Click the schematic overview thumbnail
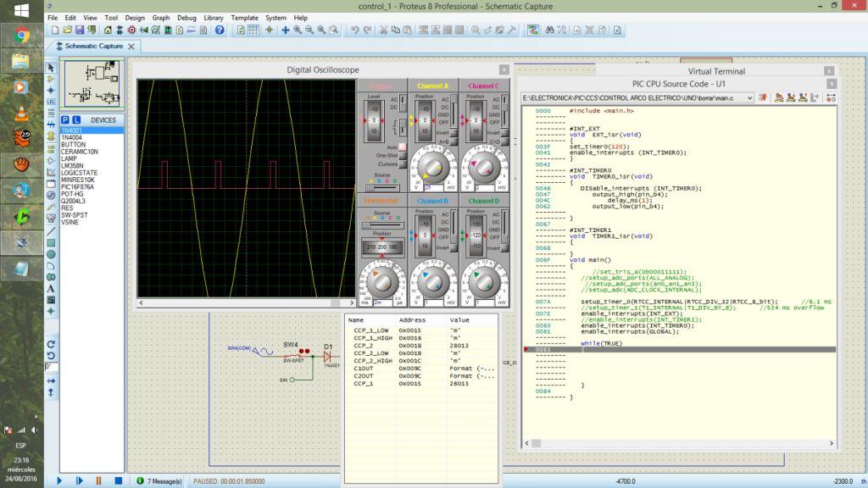This screenshot has width=868, height=488. pos(92,84)
